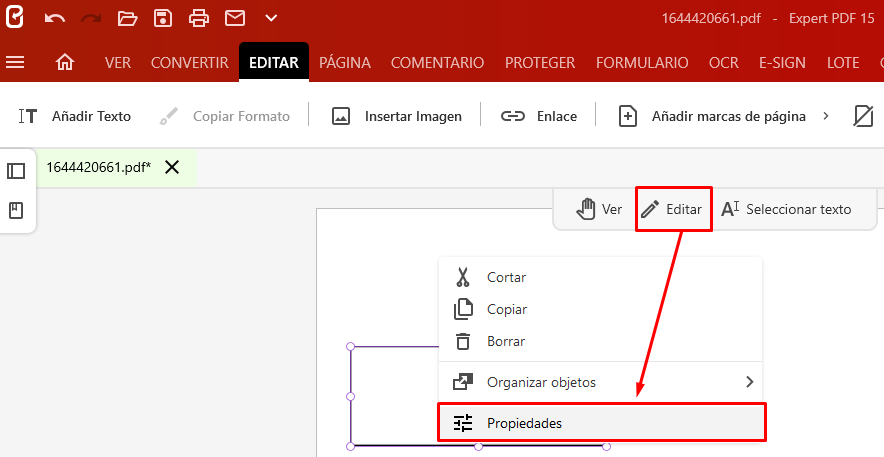884x457 pixels.
Task: Open the OCR tab
Action: pos(724,63)
